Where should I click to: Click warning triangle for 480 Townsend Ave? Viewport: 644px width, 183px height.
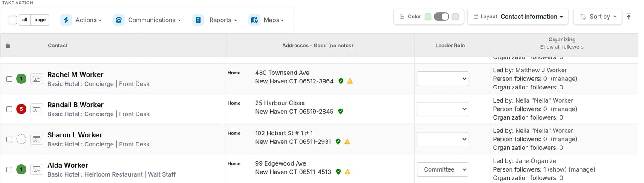pyautogui.click(x=350, y=81)
